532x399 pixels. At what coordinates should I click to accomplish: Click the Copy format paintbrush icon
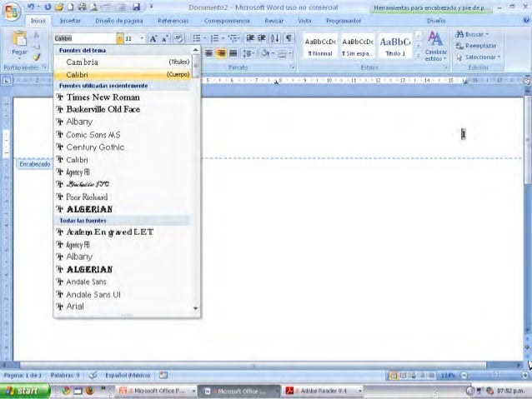click(x=37, y=57)
